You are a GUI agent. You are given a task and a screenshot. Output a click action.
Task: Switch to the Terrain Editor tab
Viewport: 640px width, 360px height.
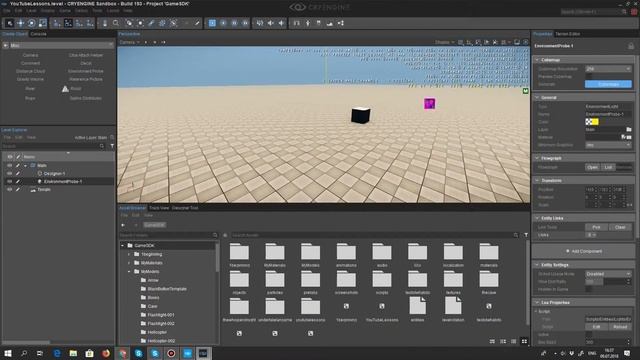pos(568,34)
